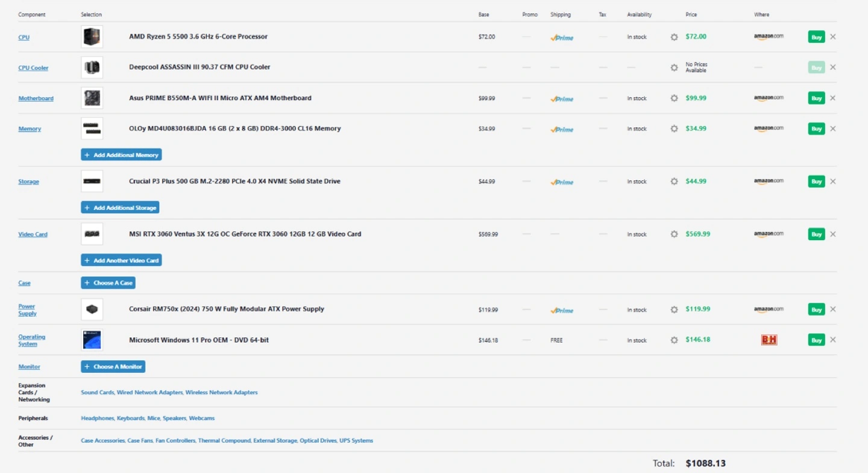Browse the Headphones peripherals link
This screenshot has width=868, height=473.
coord(97,418)
